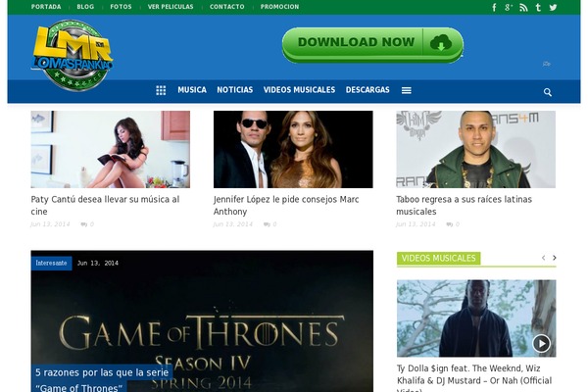Viewport: 588px width, 392px height.
Task: Click the DOWNLOAD NOW button
Action: [x=372, y=45]
